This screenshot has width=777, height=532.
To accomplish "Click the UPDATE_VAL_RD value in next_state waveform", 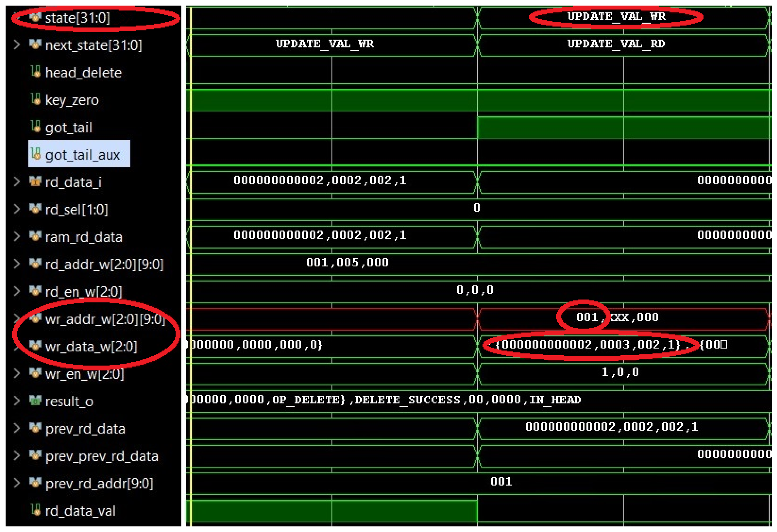I will 616,44.
